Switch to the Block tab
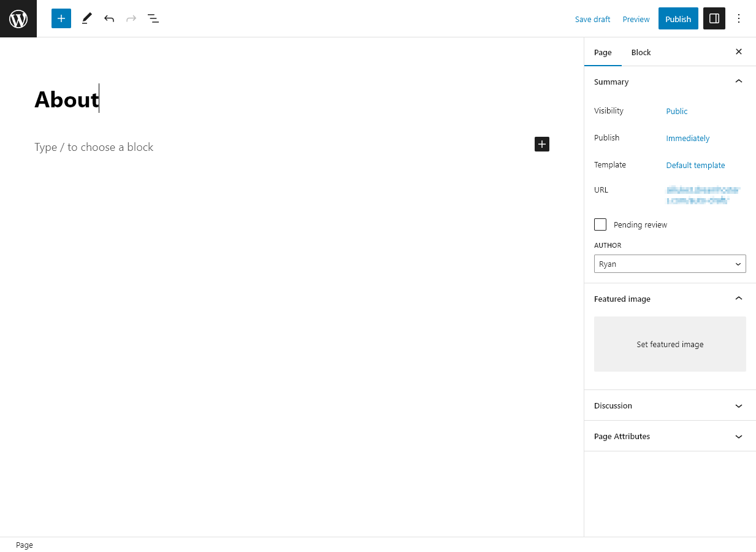Image resolution: width=756 pixels, height=552 pixels. (x=641, y=52)
